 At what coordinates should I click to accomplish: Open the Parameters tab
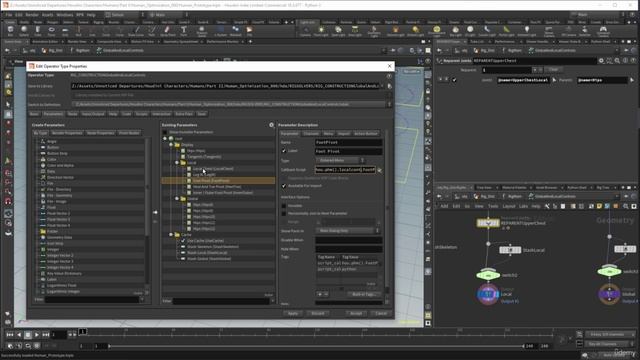pos(53,114)
